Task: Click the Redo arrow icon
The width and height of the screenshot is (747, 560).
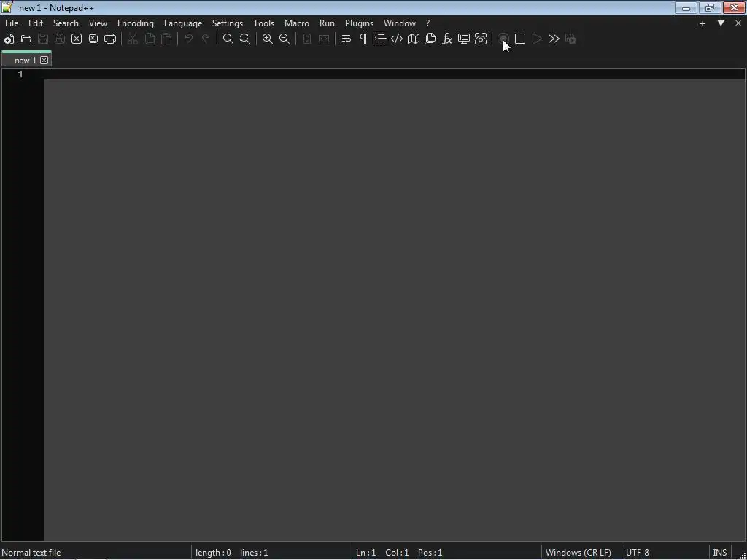Action: 206,39
